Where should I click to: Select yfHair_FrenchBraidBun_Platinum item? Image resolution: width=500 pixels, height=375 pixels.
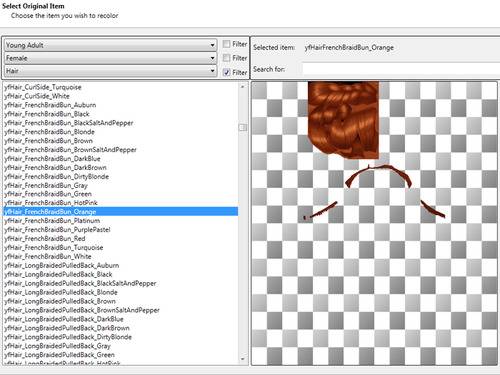point(52,221)
